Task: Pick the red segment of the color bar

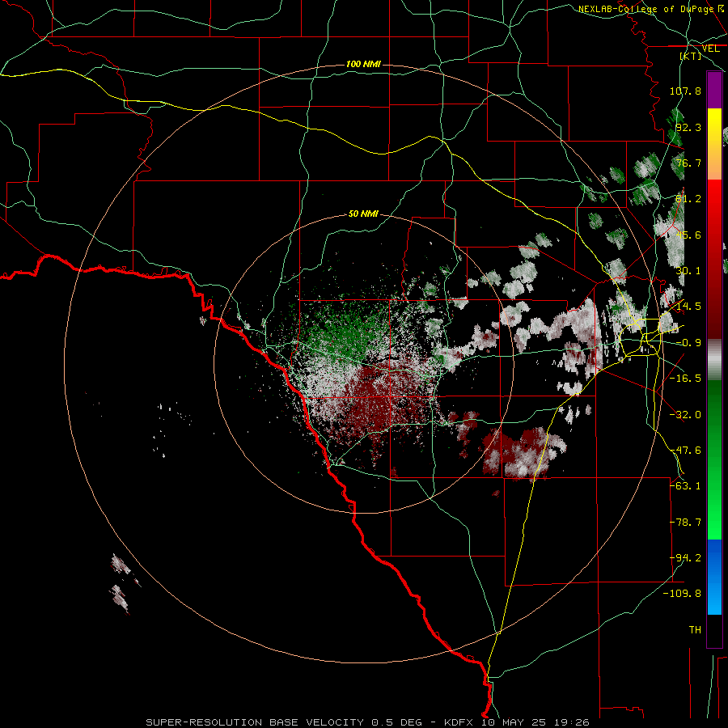Action: coord(714,259)
